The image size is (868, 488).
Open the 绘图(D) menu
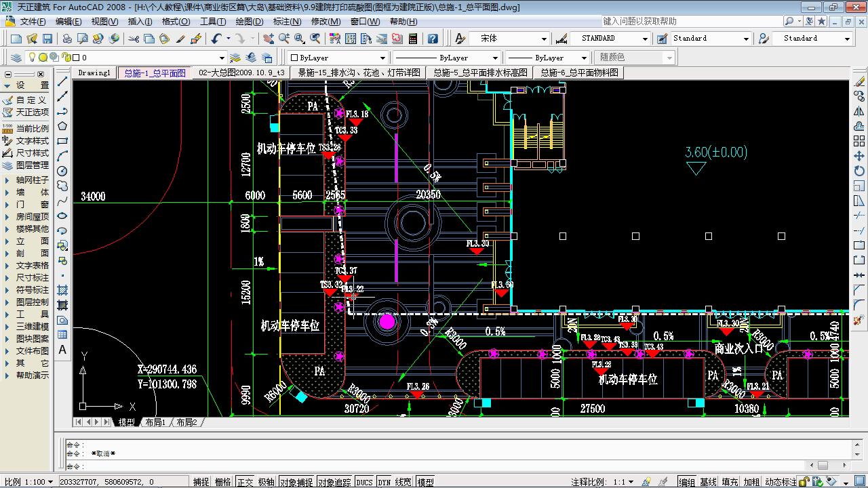(249, 21)
